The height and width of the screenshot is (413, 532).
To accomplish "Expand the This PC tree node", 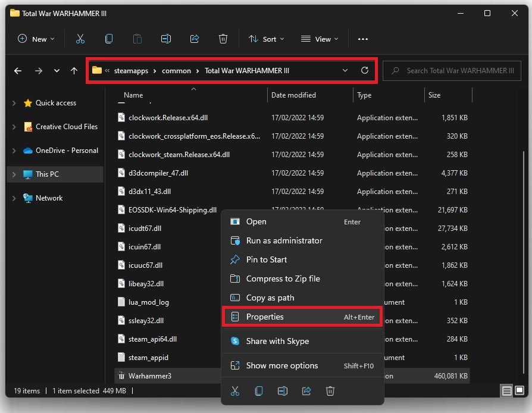I will pyautogui.click(x=14, y=174).
